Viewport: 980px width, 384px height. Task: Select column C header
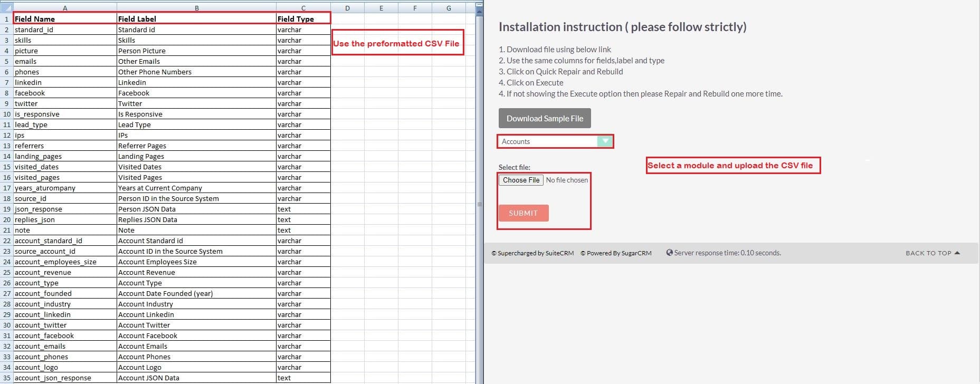[x=303, y=8]
